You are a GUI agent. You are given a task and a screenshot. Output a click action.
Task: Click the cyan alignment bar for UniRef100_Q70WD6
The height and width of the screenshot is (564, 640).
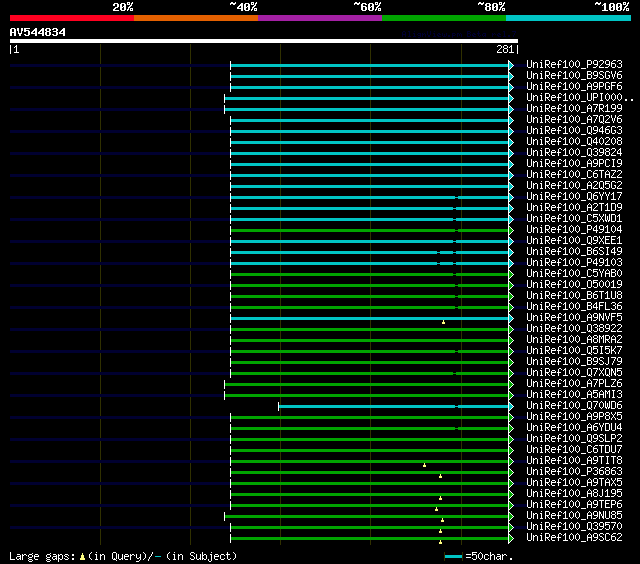pos(393,406)
